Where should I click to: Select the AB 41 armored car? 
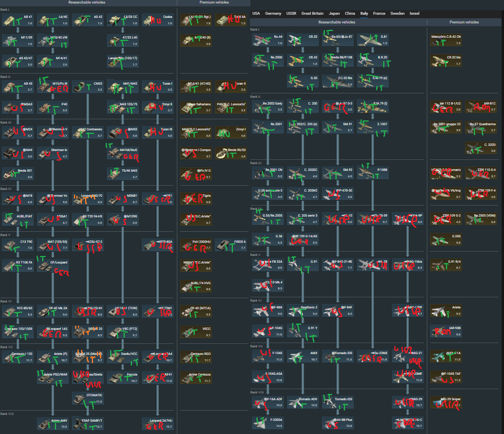coord(18,20)
